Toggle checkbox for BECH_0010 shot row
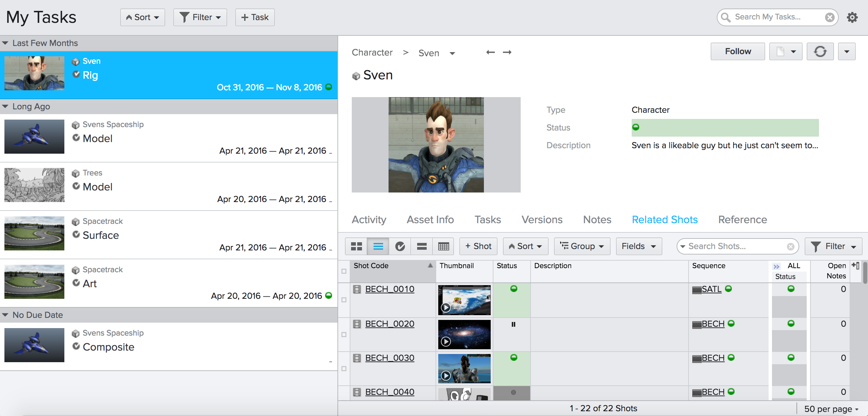This screenshot has height=416, width=868. coord(344,299)
